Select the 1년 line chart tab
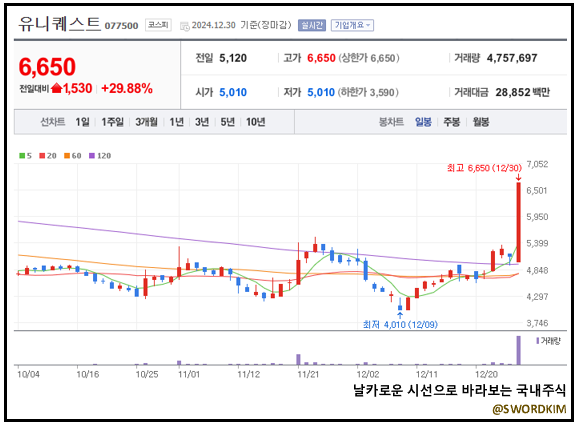 pyautogui.click(x=177, y=122)
